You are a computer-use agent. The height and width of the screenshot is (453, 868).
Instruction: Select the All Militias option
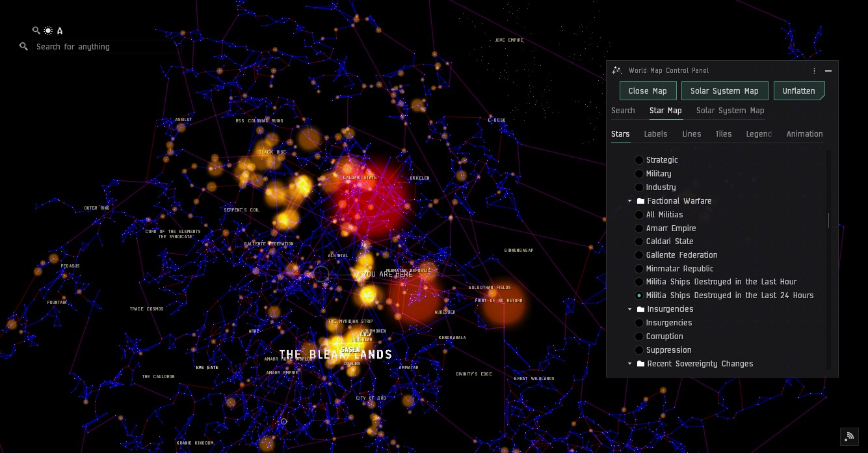click(x=639, y=215)
